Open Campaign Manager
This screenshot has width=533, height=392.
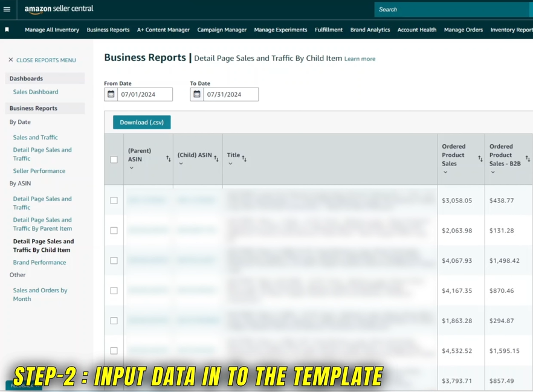click(x=222, y=30)
